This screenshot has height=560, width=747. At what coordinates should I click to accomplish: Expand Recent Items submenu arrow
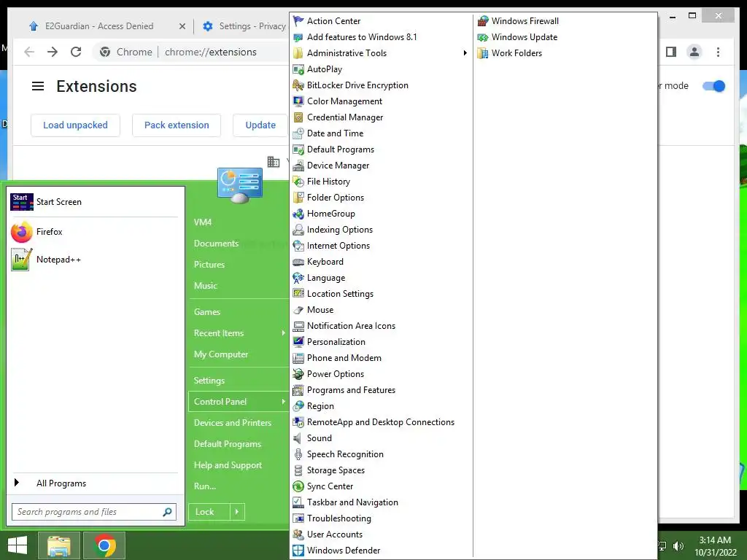point(283,332)
